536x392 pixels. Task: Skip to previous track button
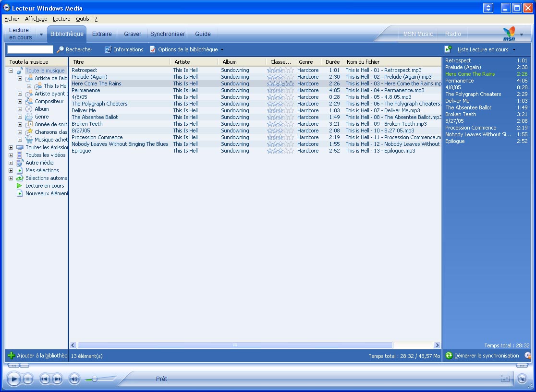[x=45, y=379]
